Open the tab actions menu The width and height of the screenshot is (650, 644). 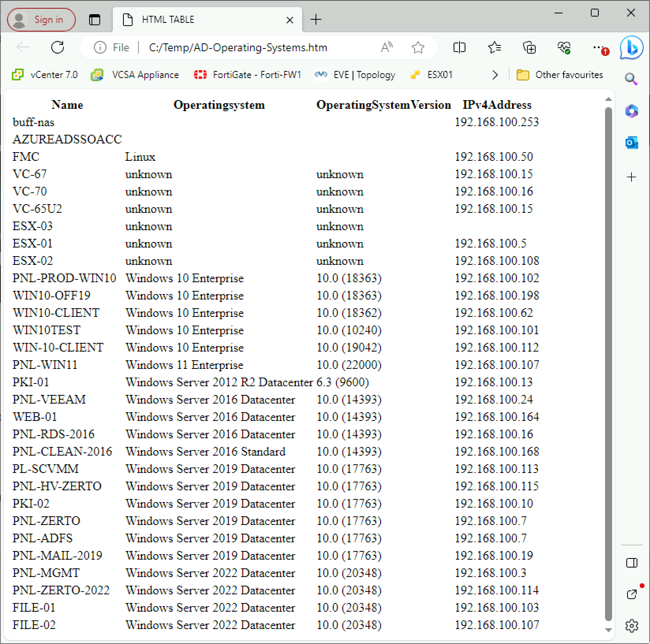click(x=95, y=19)
